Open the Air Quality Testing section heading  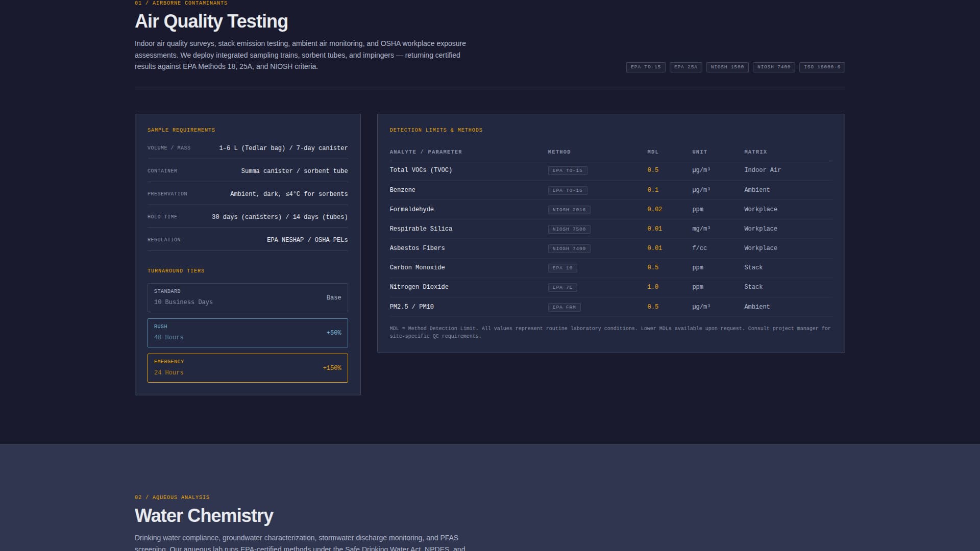211,21
